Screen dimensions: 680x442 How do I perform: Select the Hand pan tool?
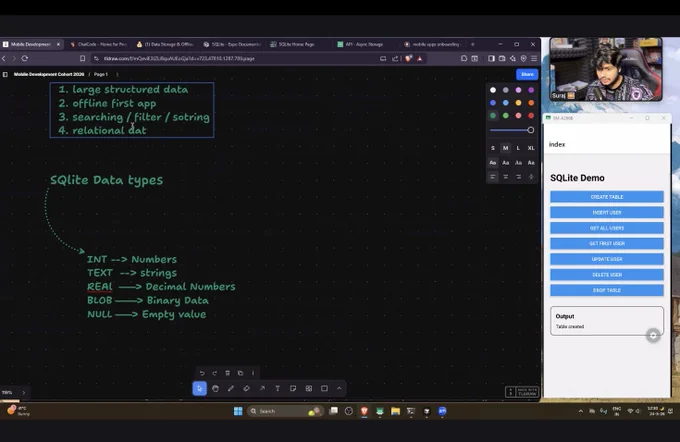pos(216,389)
